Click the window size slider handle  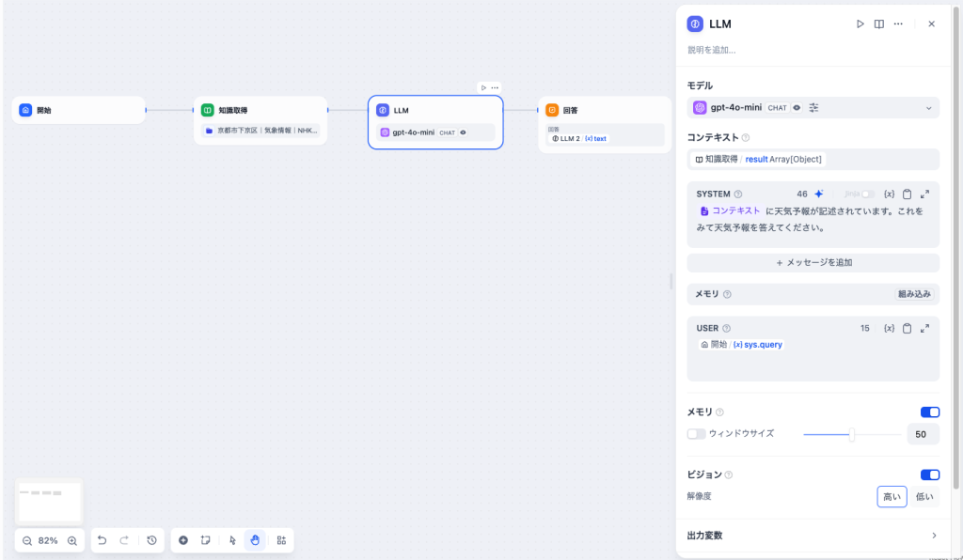852,434
